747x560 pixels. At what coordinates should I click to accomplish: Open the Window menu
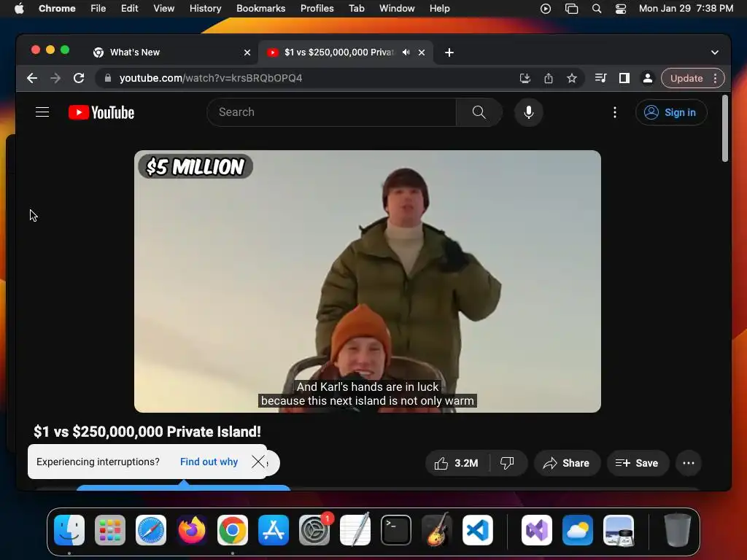[x=397, y=9]
